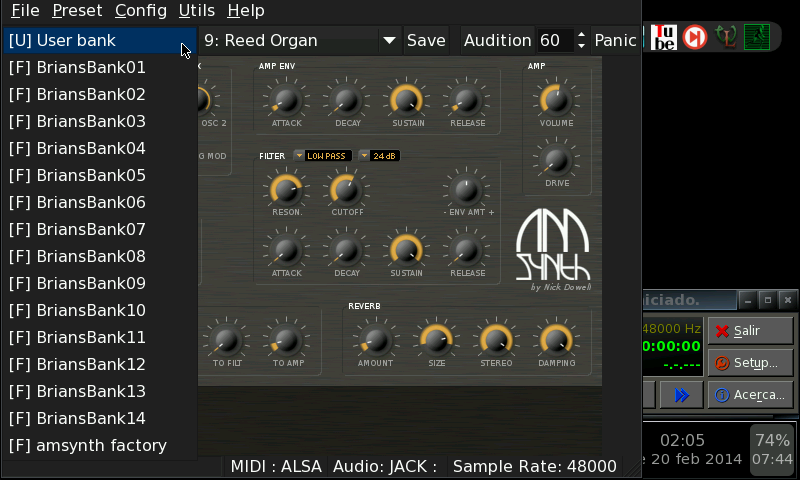Click the Audition note number field

[x=555, y=40]
